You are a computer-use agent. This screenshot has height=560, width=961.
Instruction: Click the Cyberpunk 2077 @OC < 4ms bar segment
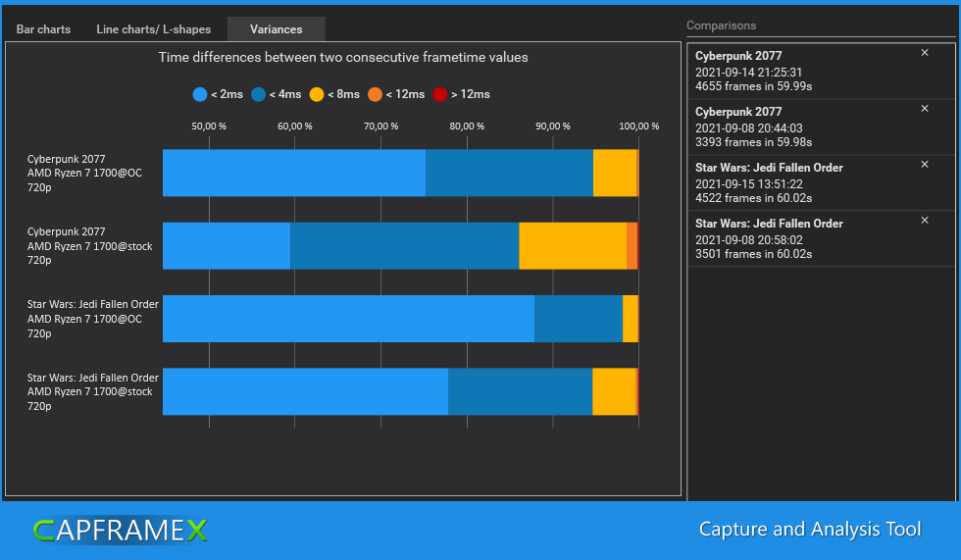coord(509,173)
